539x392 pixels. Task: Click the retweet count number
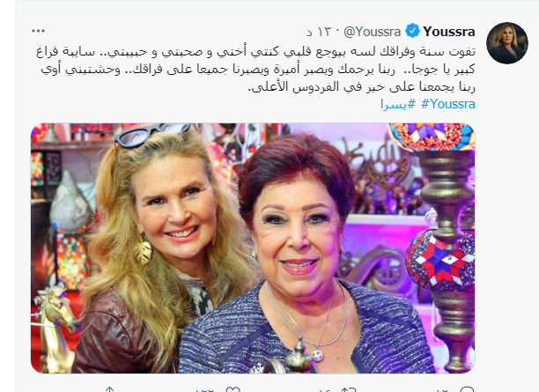coord(324,390)
